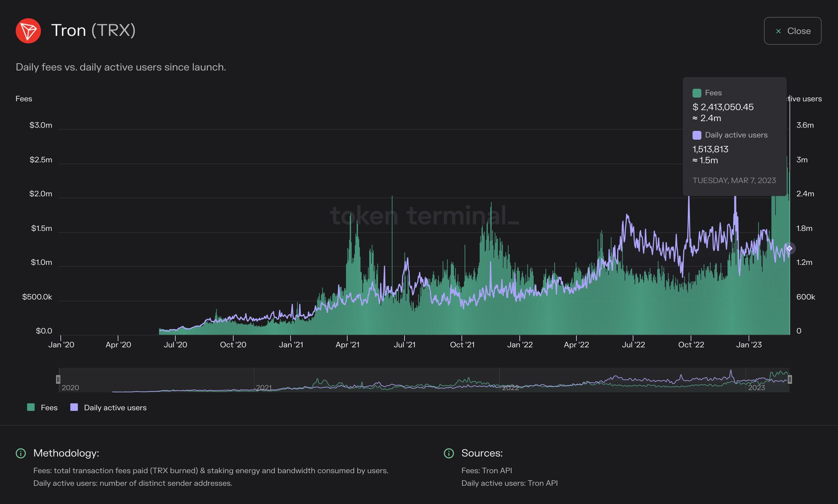This screenshot has height=504, width=838.
Task: Click the red Tron logo icon
Action: tap(28, 31)
